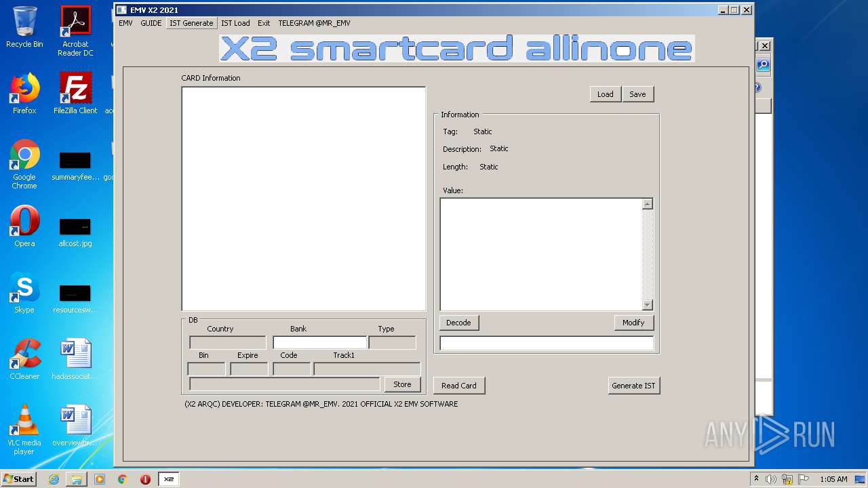
Task: Click the Modify button
Action: [633, 323]
